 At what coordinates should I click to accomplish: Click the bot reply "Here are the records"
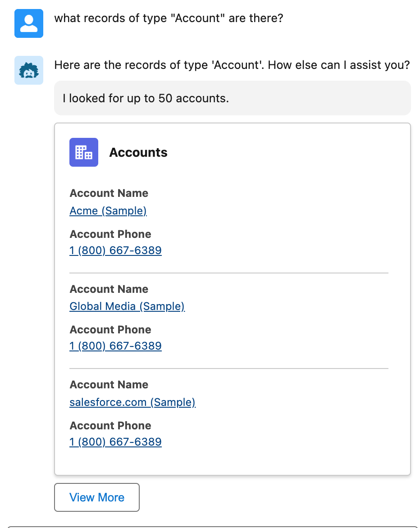232,65
